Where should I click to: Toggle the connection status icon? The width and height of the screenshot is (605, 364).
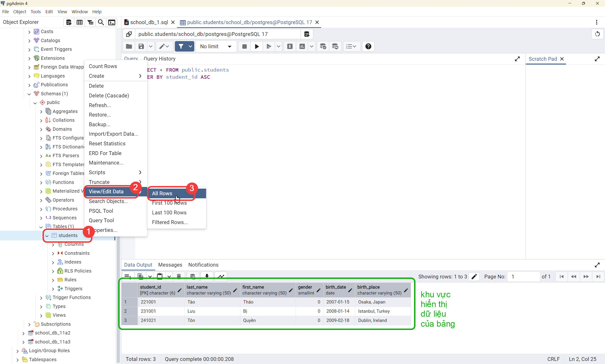pos(129,34)
